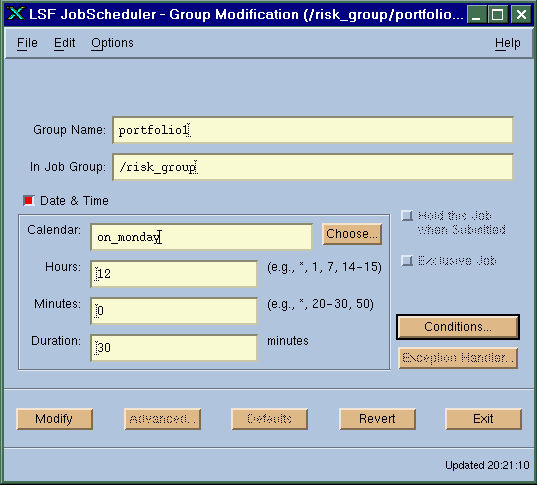Image resolution: width=537 pixels, height=485 pixels.
Task: Open the Options menu
Action: click(x=112, y=43)
